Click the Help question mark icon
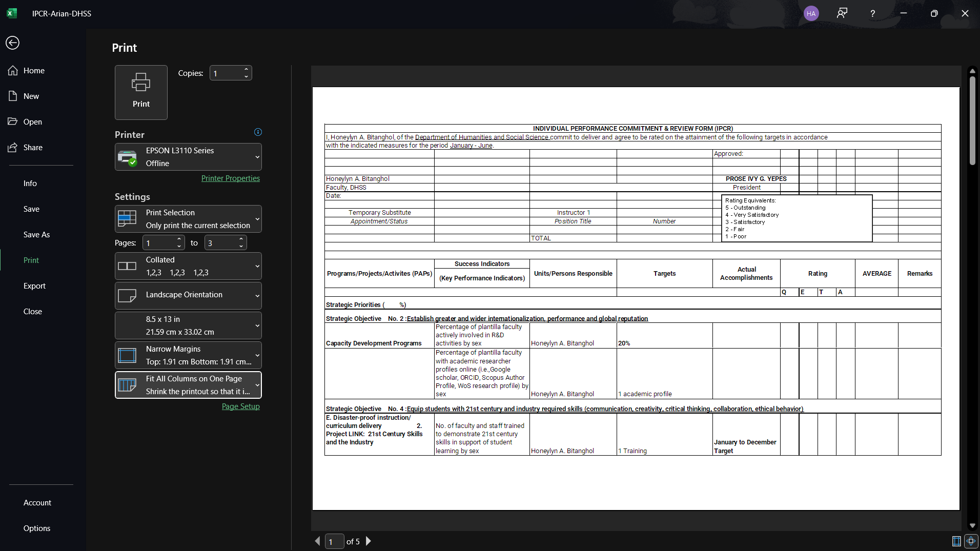Screen dimensions: 980x551 872,13
